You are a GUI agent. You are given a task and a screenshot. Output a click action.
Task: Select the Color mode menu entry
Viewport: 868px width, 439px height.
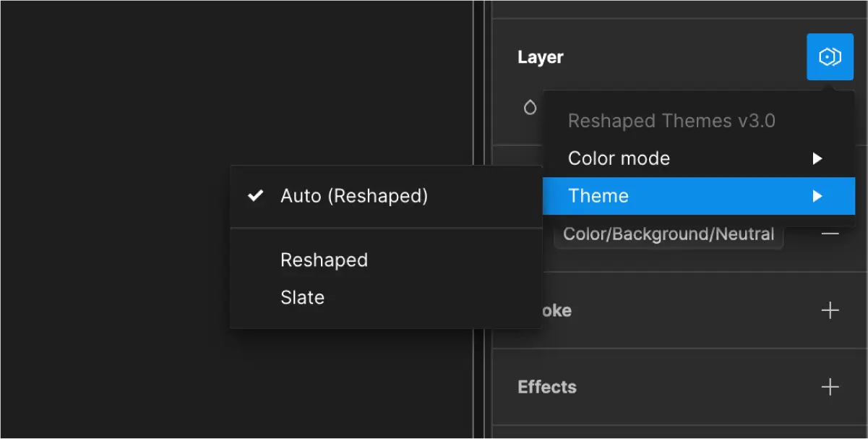[x=698, y=158]
